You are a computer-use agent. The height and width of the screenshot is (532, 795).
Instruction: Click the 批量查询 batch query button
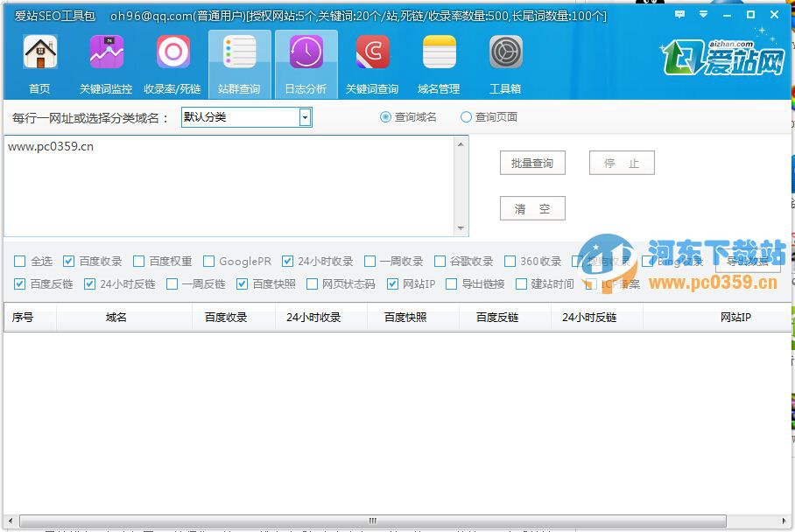(x=531, y=162)
